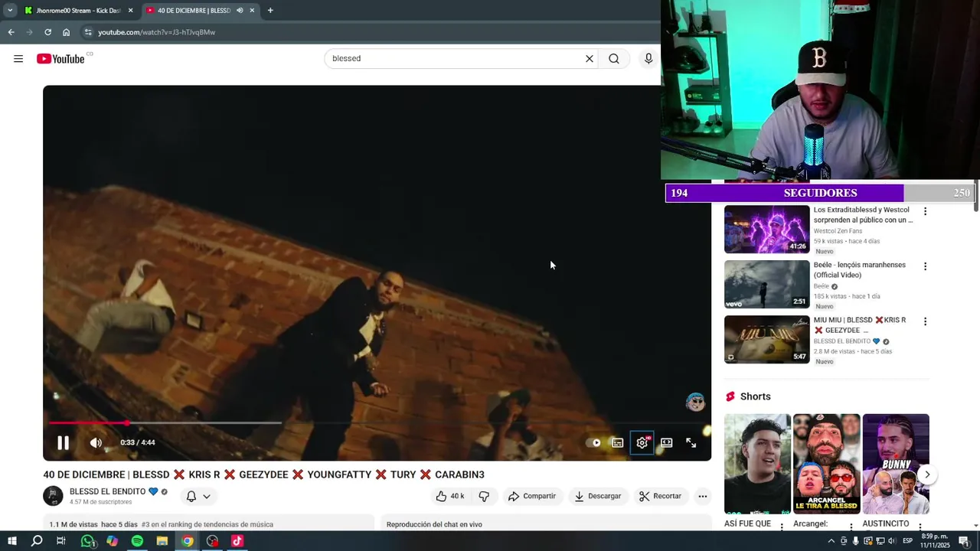Open options menu for MIU MIU video
Screen dimensions: 980x551
pos(925,321)
